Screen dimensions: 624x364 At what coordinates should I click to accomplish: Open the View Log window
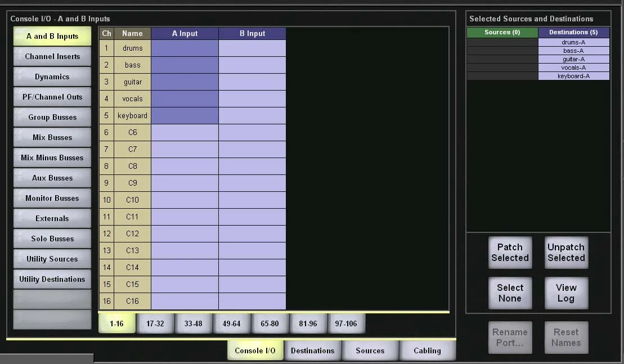566,293
